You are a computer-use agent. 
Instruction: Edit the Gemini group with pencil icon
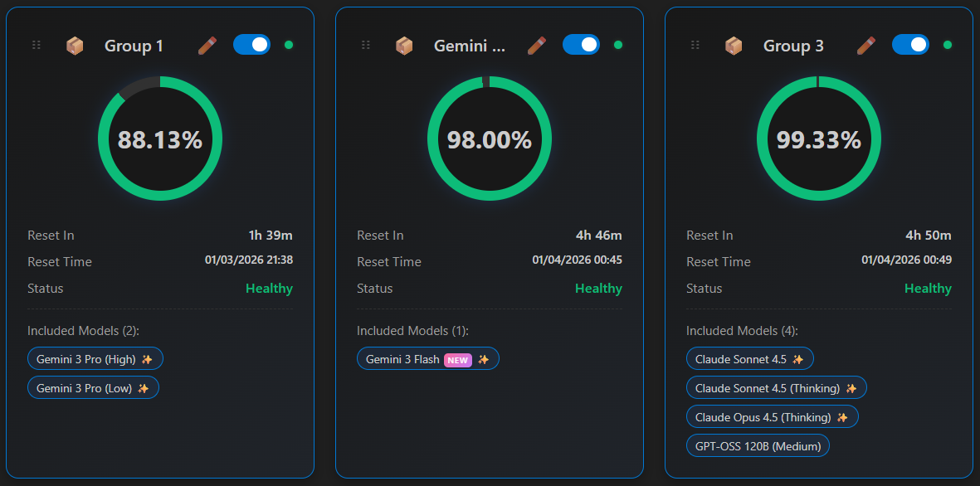pos(536,45)
